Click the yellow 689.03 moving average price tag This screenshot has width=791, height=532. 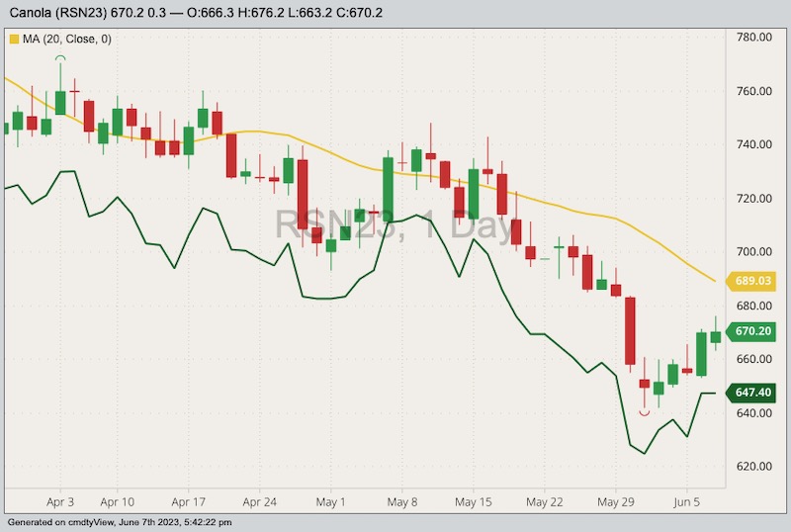pos(751,281)
